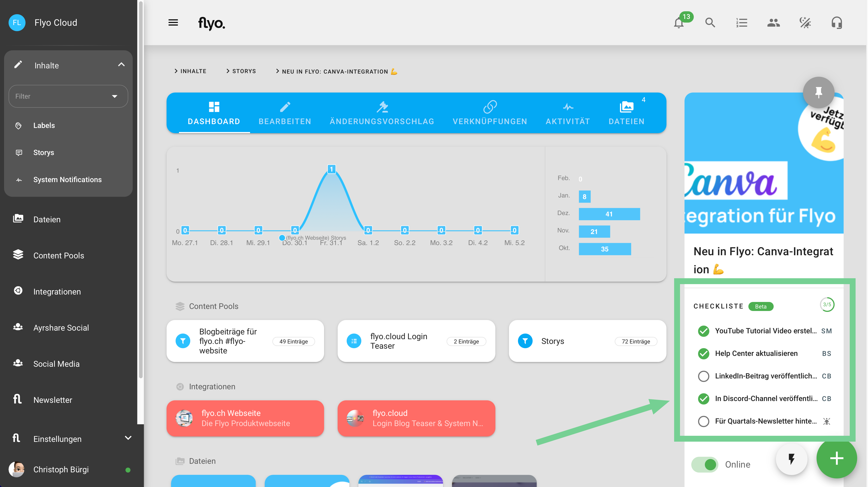868x487 pixels.
Task: Open Blogbeiträge für flyo.ch content pool
Action: pos(245,341)
